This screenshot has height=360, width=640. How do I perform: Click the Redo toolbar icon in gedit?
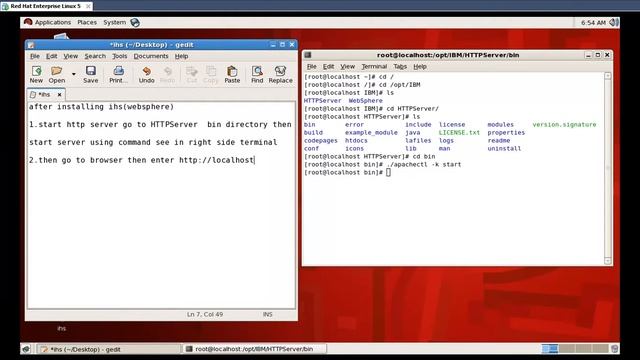tap(167, 75)
